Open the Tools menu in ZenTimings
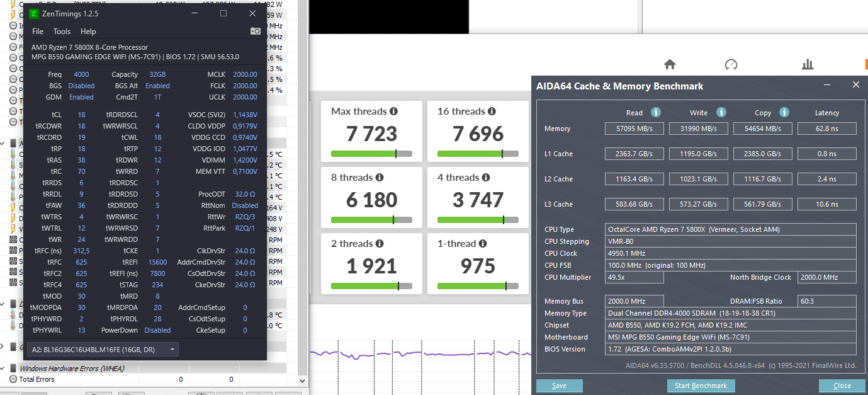Screen dimensions: 868x395 point(62,31)
